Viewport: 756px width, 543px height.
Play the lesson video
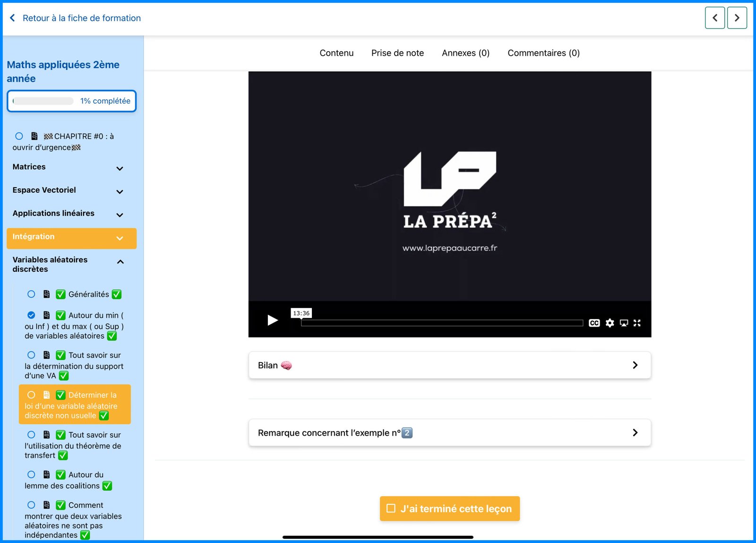pyautogui.click(x=272, y=320)
